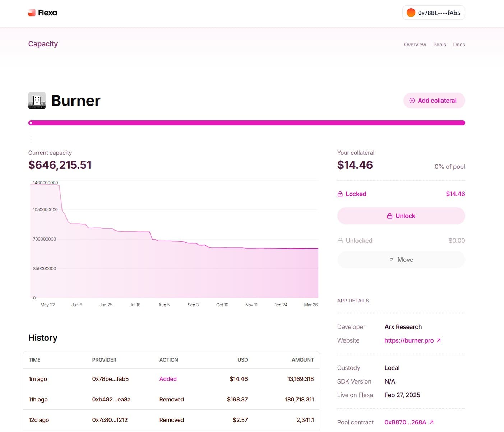Click the 'Arx Research' developer name
Image resolution: width=504 pixels, height=432 pixels.
[x=403, y=327]
